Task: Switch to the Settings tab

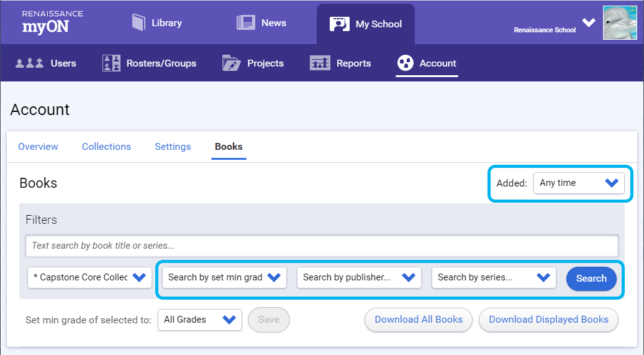Action: [x=173, y=147]
